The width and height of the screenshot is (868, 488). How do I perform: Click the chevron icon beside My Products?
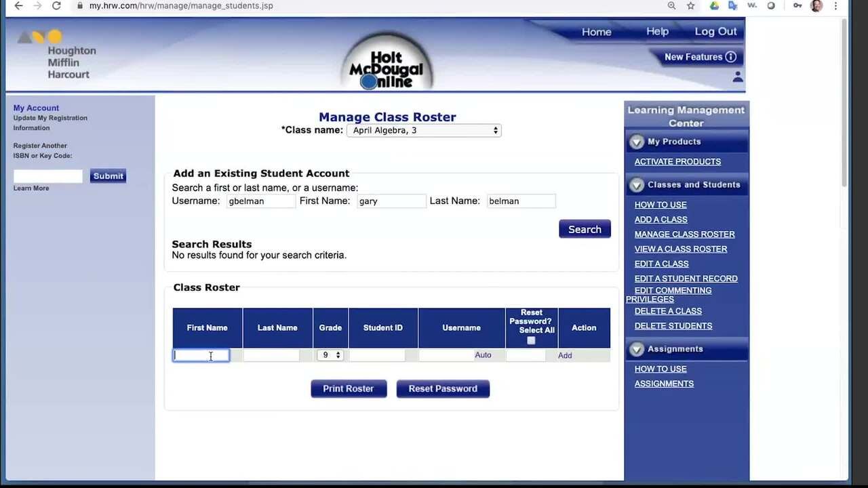click(x=636, y=142)
